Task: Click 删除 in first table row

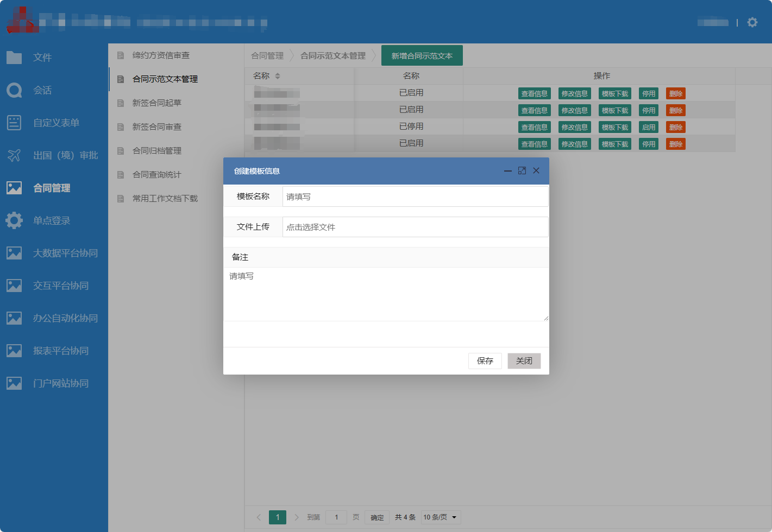Action: (676, 94)
